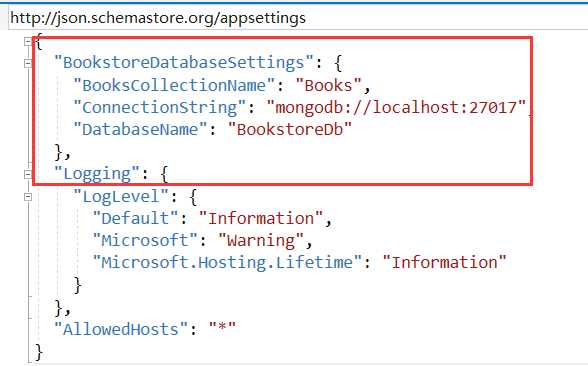This screenshot has width=588, height=366.
Task: Click the final closing brace of the file
Action: click(x=39, y=352)
